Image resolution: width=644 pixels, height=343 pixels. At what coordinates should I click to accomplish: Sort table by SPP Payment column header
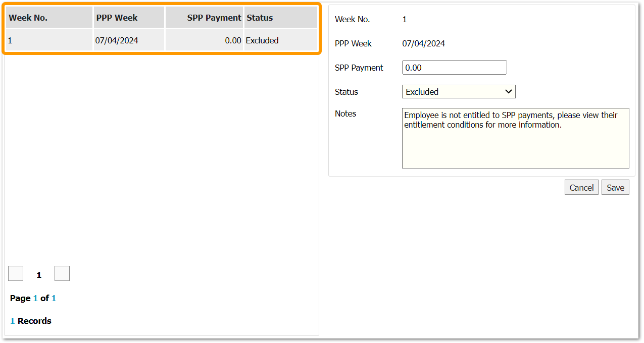(x=214, y=18)
